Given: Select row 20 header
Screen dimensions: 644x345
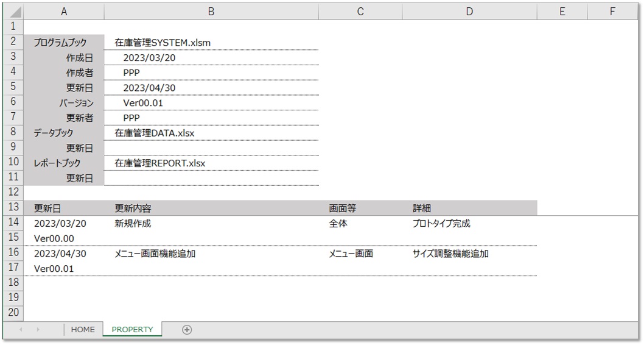Looking at the screenshot, I should coord(13,312).
